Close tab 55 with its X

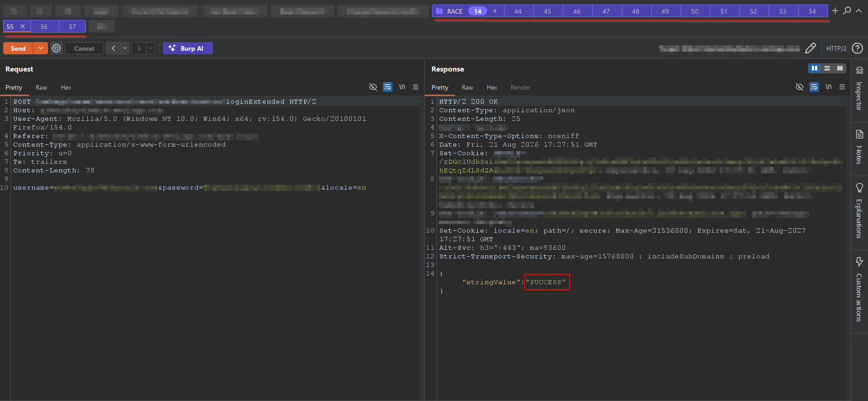(23, 26)
